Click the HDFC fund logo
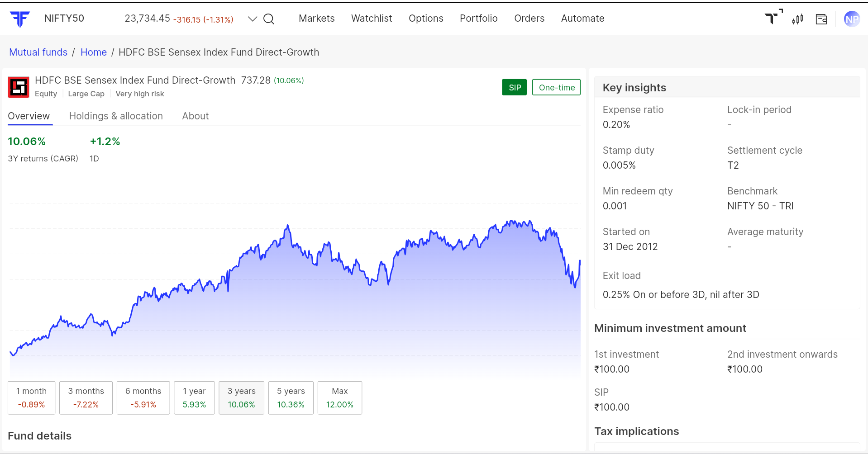The width and height of the screenshot is (868, 454). point(19,87)
